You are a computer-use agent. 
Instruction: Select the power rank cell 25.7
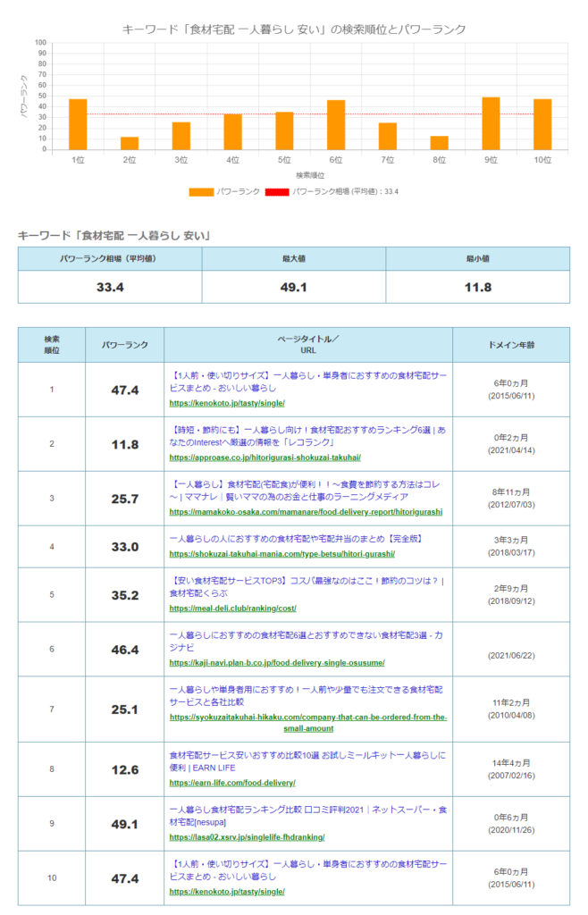125,499
